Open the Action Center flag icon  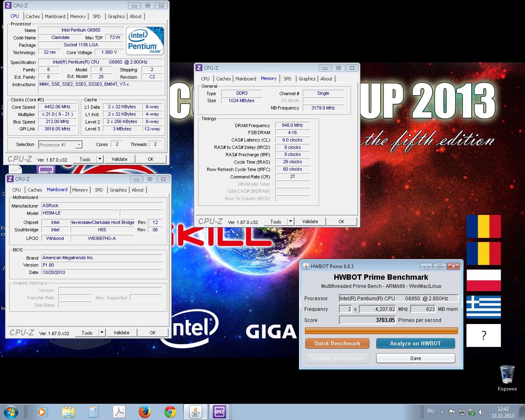[452, 412]
